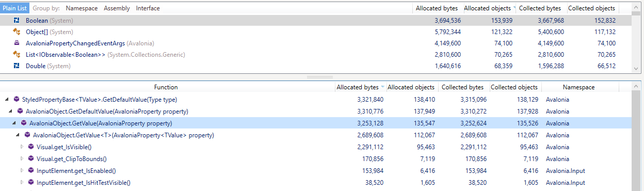This screenshot has width=644, height=191.
Task: Click the Double struct type icon
Action: 17,66
